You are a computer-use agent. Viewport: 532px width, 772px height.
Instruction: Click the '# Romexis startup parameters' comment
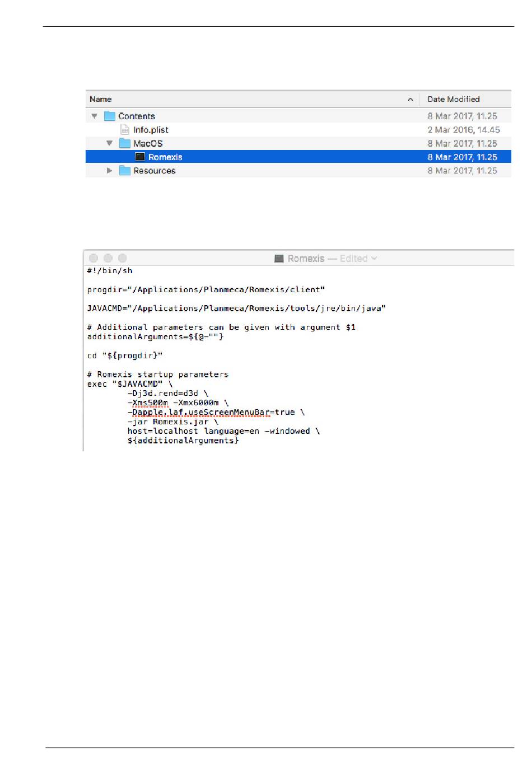click(158, 375)
